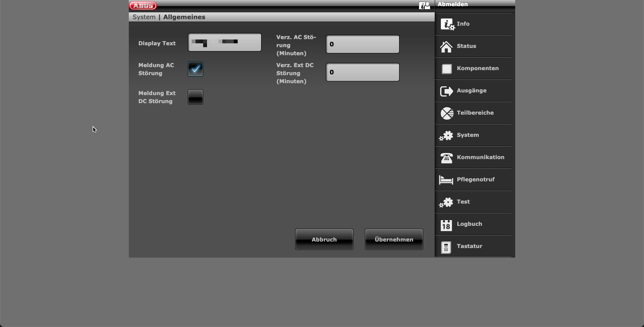Click the ABUS logo

(x=143, y=5)
